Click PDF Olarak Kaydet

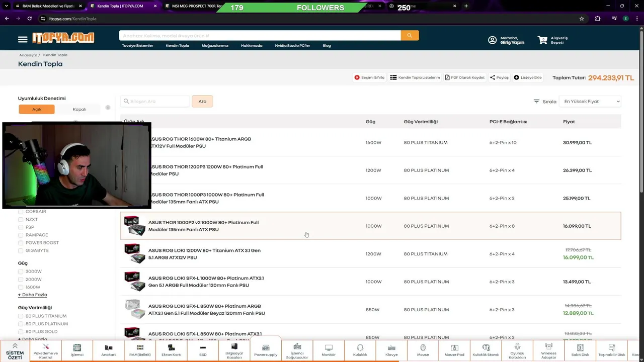point(465,77)
